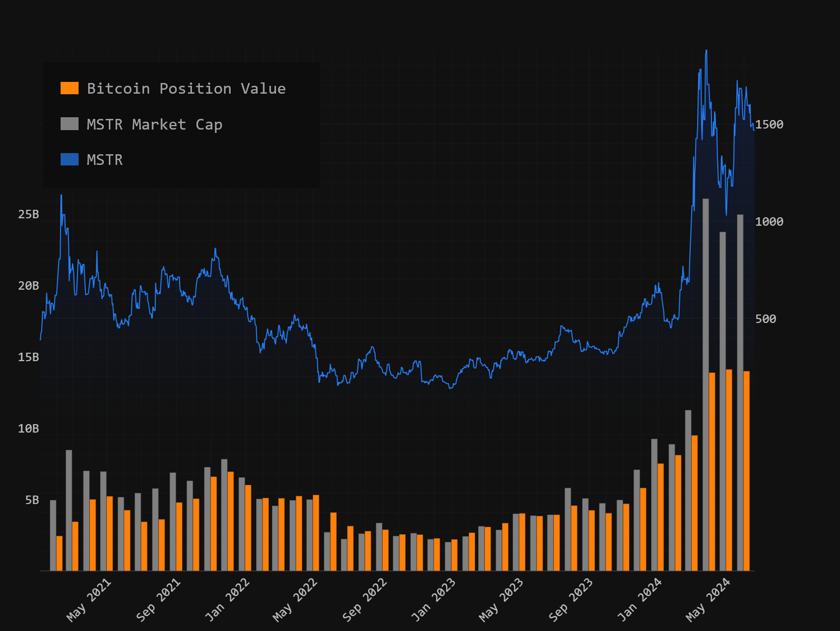840x631 pixels.
Task: Select the last orange Bitcoin value bar
Action: 747,471
